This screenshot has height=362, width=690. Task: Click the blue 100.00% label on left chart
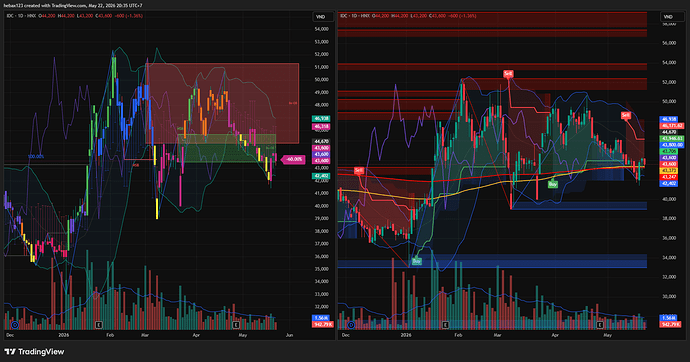pyautogui.click(x=36, y=157)
